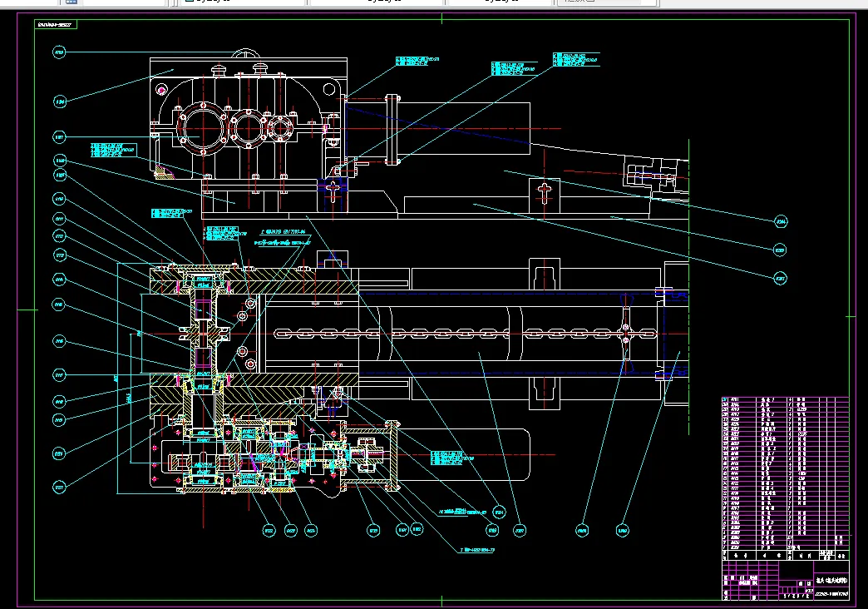The height and width of the screenshot is (609, 868).
Task: Select the smallest bearing cover circle on the gearbox
Action: tap(280, 129)
